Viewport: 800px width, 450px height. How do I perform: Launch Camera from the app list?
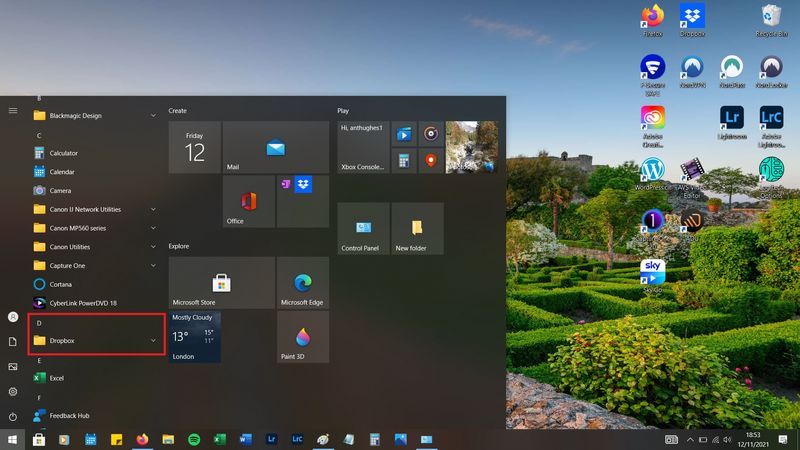click(60, 190)
